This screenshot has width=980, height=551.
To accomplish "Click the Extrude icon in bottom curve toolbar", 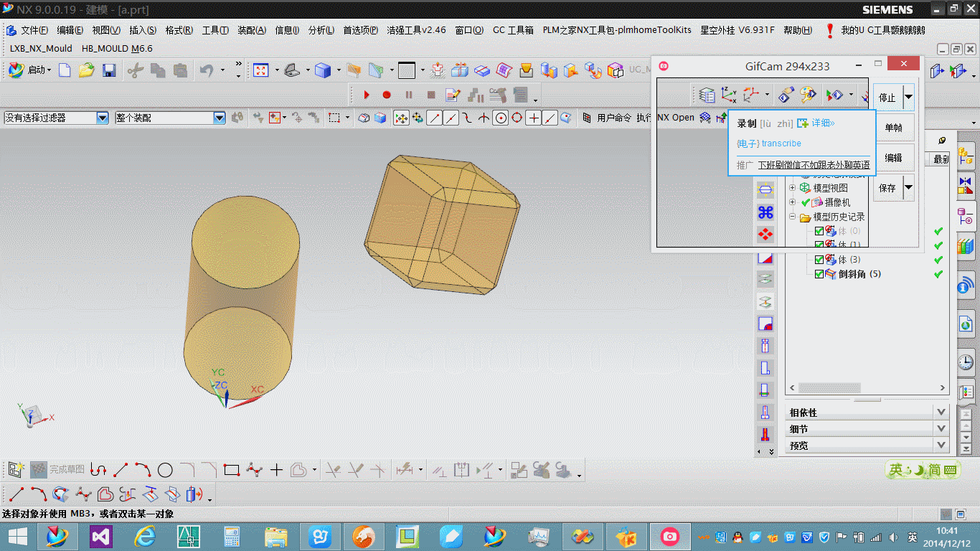I will 193,494.
